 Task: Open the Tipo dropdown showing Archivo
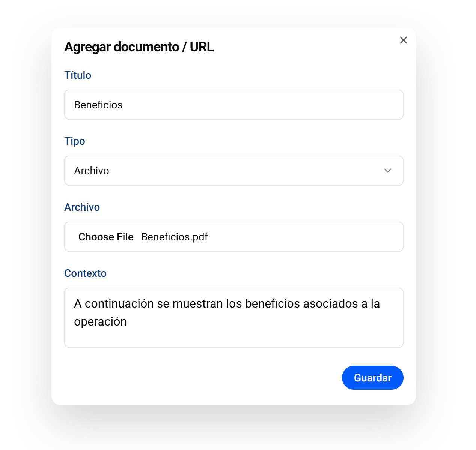tap(233, 171)
